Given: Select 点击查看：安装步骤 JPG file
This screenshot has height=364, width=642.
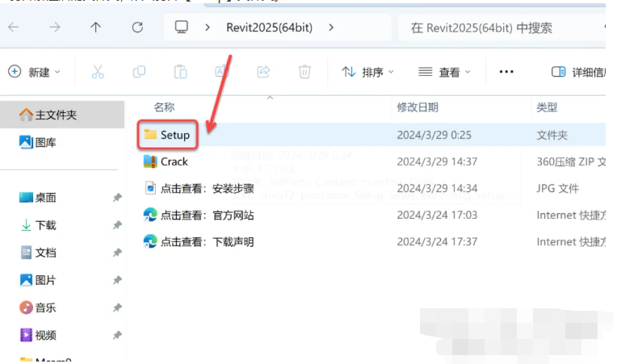Looking at the screenshot, I should pos(208,189).
